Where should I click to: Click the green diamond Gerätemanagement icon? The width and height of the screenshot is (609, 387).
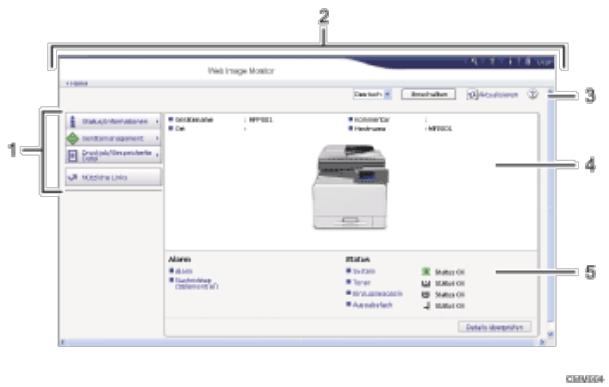click(x=73, y=138)
